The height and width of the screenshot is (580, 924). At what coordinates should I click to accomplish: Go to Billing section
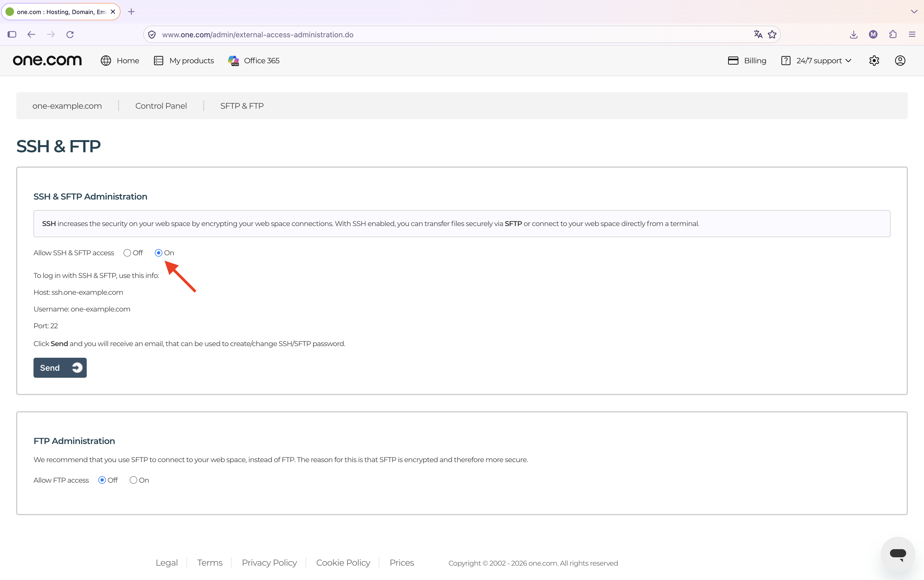pos(747,61)
